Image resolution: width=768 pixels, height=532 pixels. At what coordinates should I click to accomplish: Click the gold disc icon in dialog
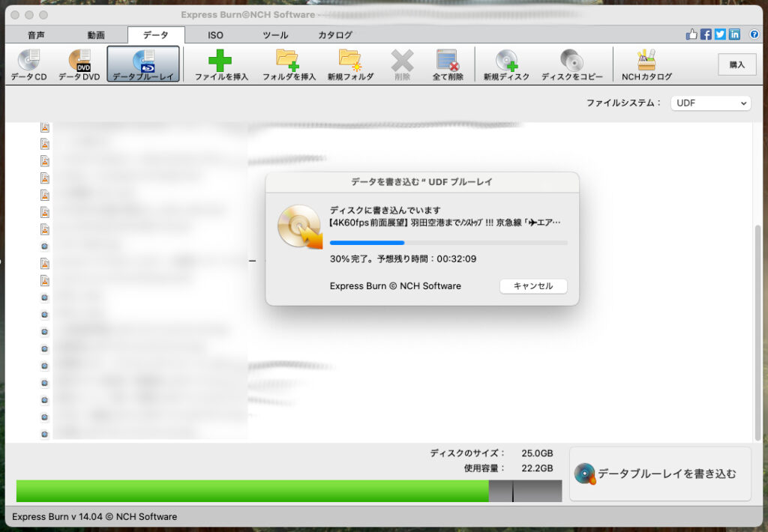300,226
